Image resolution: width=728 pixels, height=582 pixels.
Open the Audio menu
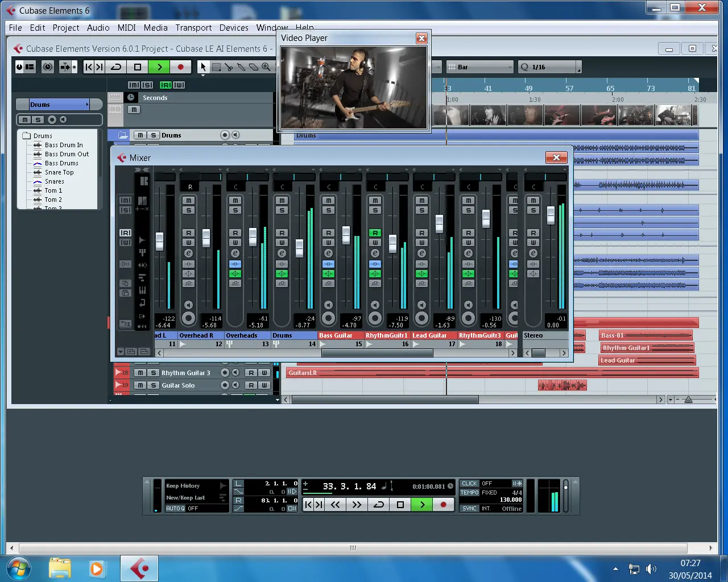tap(98, 28)
